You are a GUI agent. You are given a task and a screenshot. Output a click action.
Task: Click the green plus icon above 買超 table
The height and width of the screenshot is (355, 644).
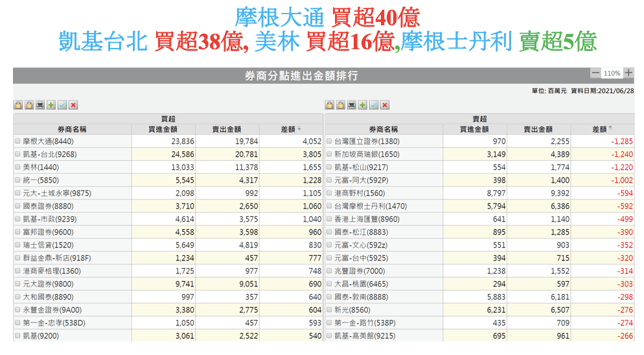pyautogui.click(x=51, y=105)
